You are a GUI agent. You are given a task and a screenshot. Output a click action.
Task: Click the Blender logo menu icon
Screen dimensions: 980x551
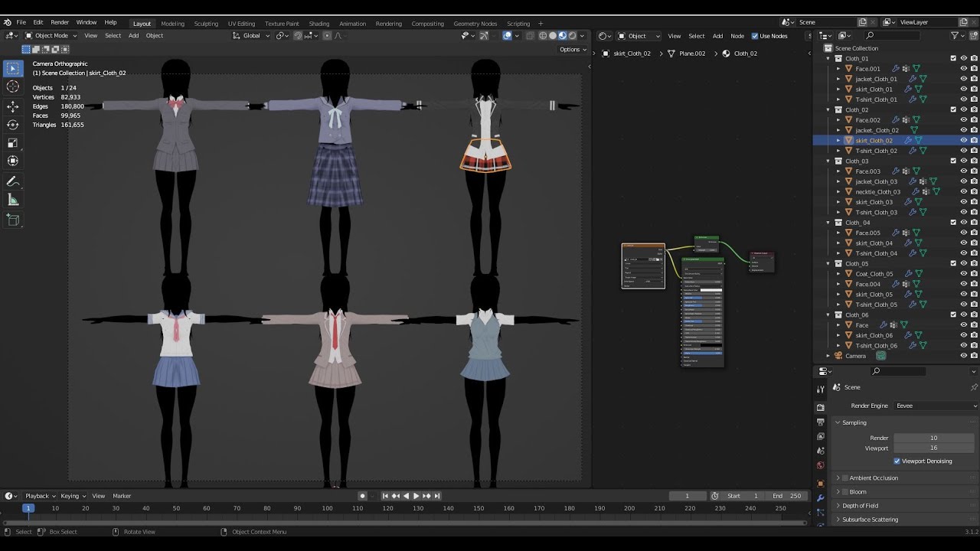click(7, 23)
